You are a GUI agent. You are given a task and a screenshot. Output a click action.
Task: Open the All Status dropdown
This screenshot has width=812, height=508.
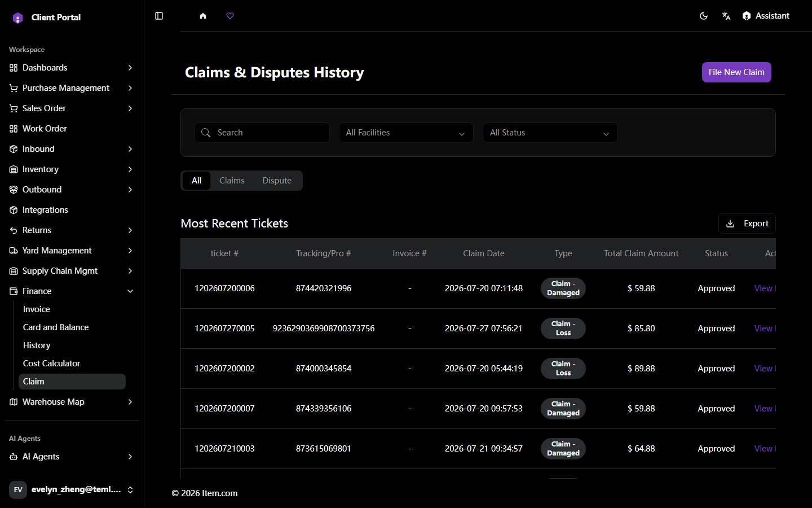[550, 133]
